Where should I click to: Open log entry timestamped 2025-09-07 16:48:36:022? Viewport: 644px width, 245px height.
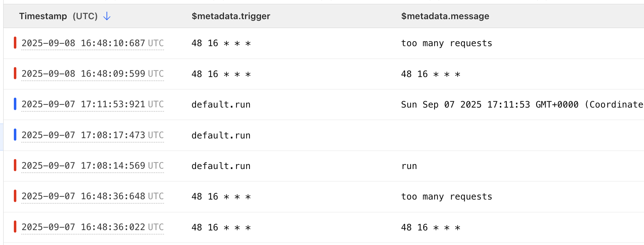pyautogui.click(x=92, y=227)
